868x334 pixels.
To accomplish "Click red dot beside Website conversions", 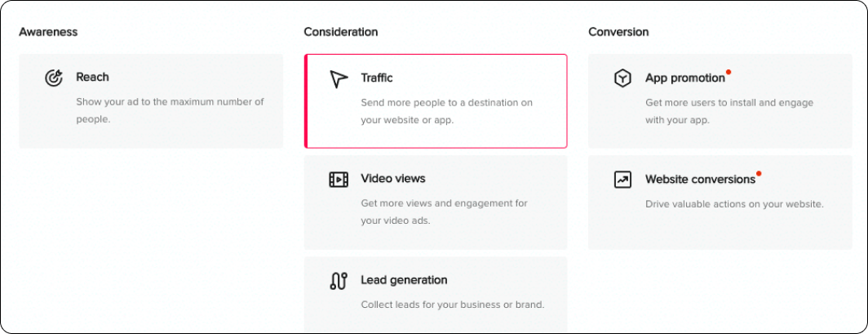I will click(x=759, y=173).
